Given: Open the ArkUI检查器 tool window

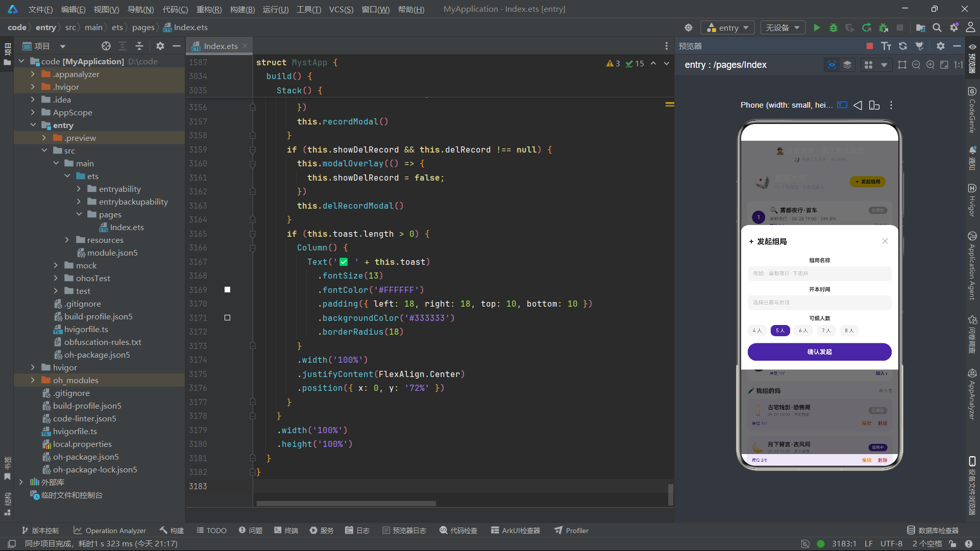Looking at the screenshot, I should [516, 531].
